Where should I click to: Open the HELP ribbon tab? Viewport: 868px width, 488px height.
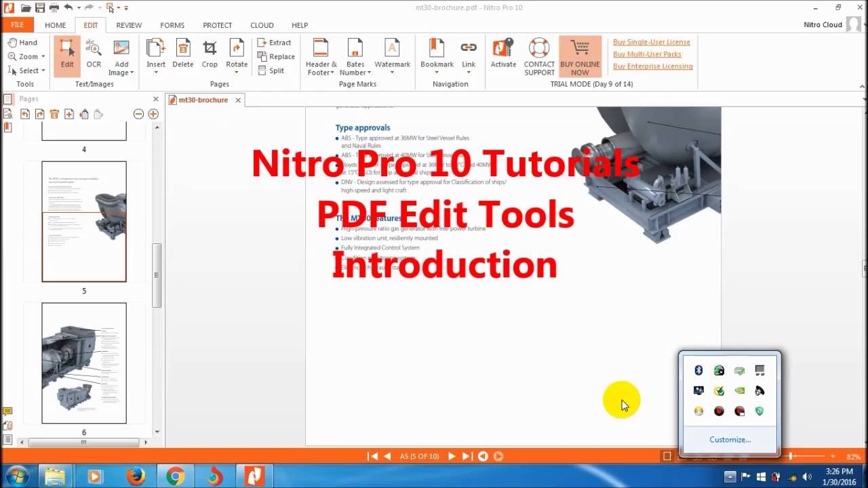pos(300,25)
